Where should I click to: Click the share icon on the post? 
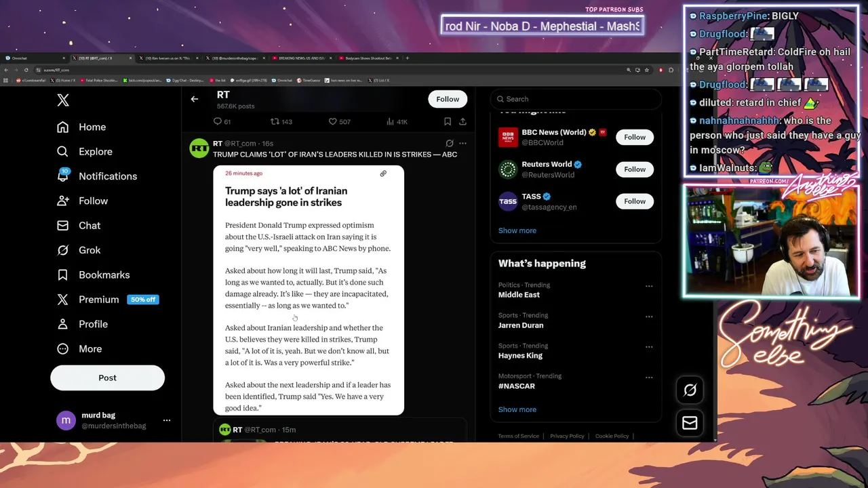tap(462, 121)
